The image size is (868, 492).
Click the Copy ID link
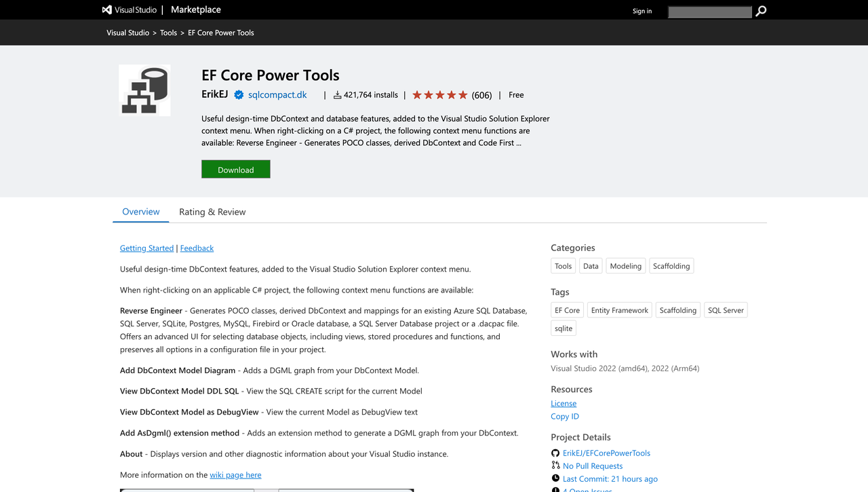[x=565, y=417]
